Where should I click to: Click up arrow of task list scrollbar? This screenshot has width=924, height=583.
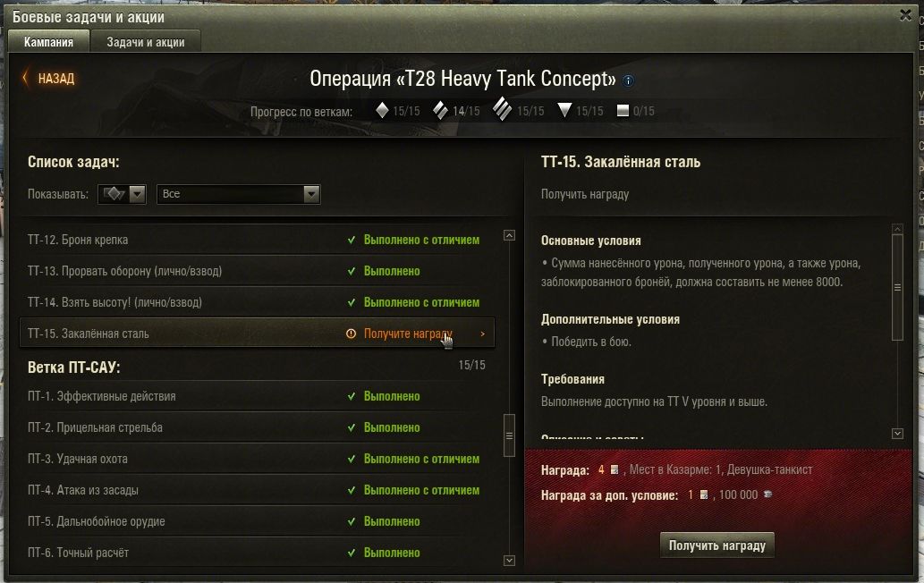coord(510,235)
